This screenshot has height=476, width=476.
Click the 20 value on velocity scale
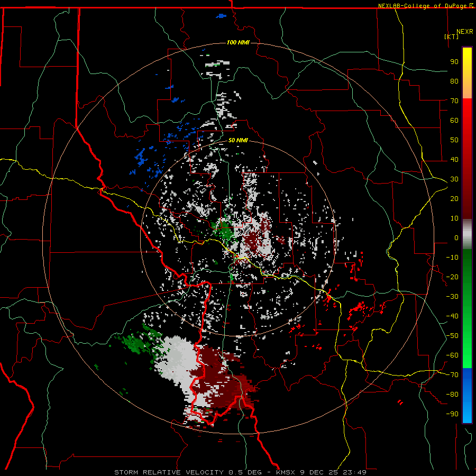(x=454, y=198)
